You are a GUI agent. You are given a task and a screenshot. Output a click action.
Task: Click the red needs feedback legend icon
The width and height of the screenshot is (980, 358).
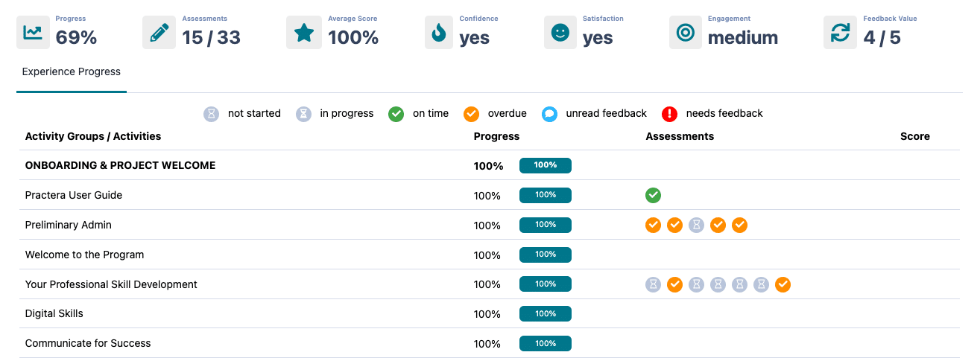pos(671,114)
